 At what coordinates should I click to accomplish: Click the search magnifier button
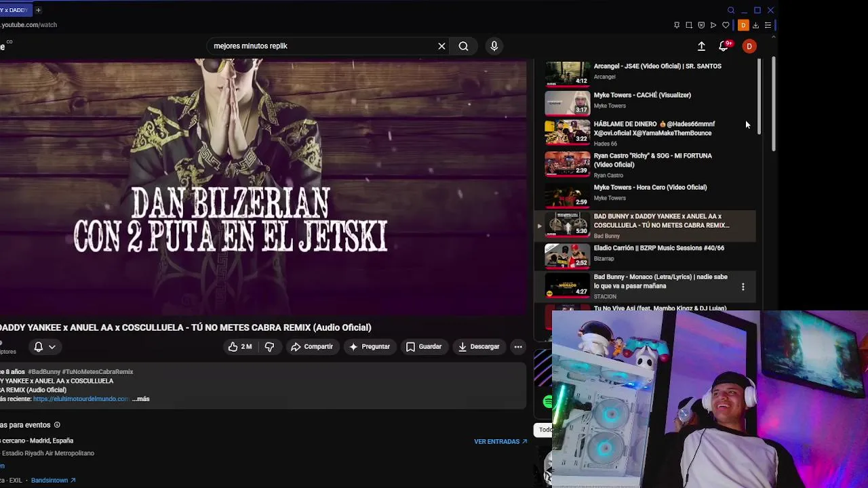pyautogui.click(x=463, y=46)
